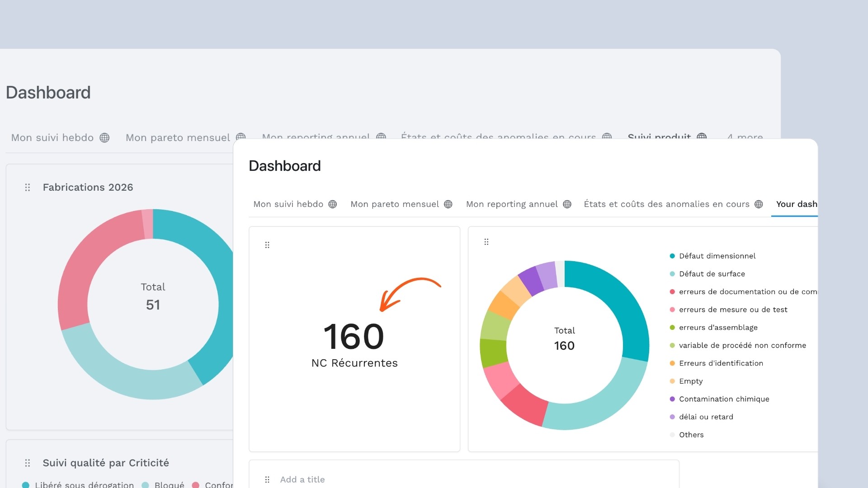868x488 pixels.
Task: Toggle délai ou retard legend entry
Action: [701, 417]
